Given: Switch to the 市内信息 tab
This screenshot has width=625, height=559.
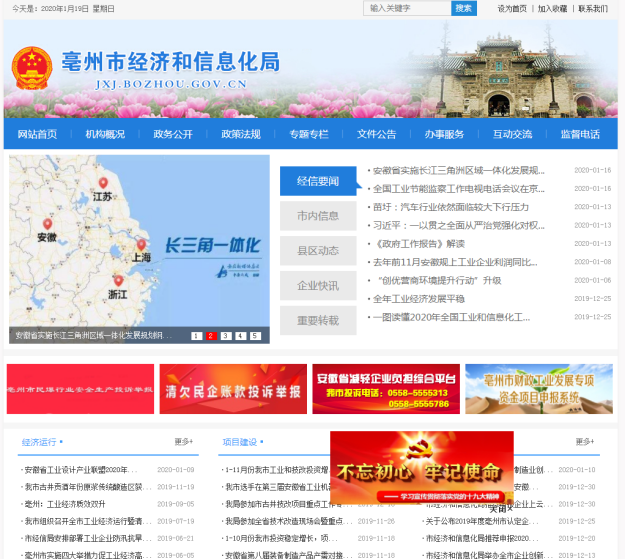Looking at the screenshot, I should [x=318, y=215].
